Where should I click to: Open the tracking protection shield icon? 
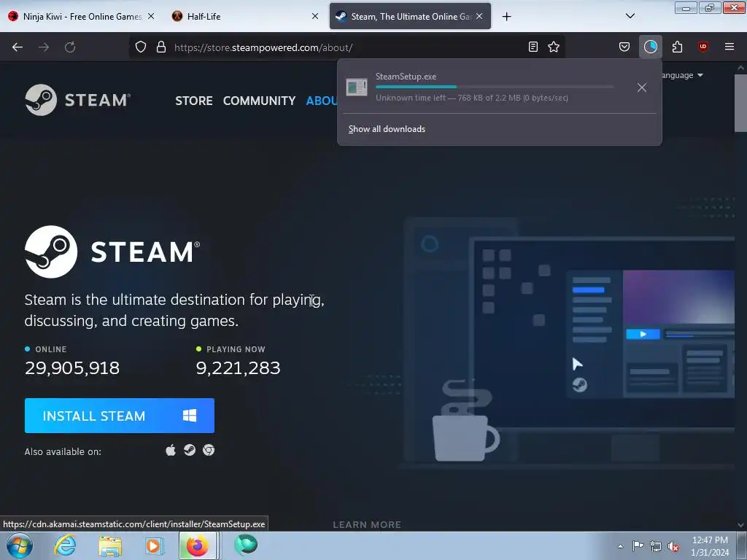[141, 47]
